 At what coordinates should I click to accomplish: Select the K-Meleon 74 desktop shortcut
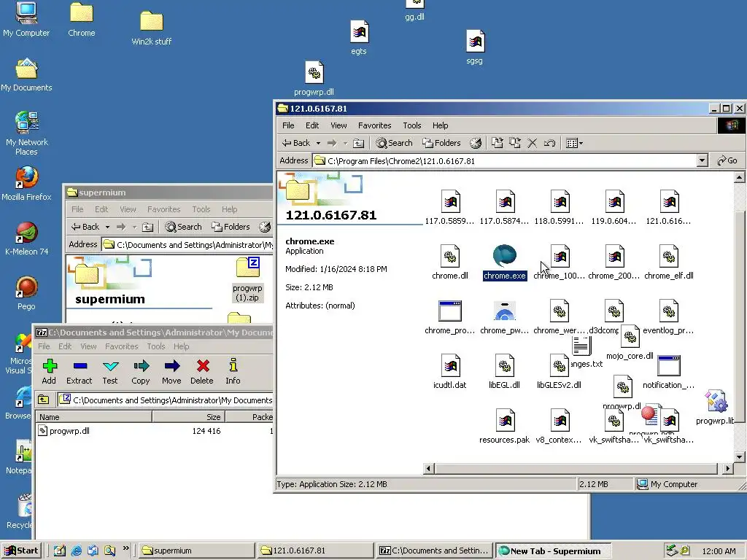[x=27, y=238]
